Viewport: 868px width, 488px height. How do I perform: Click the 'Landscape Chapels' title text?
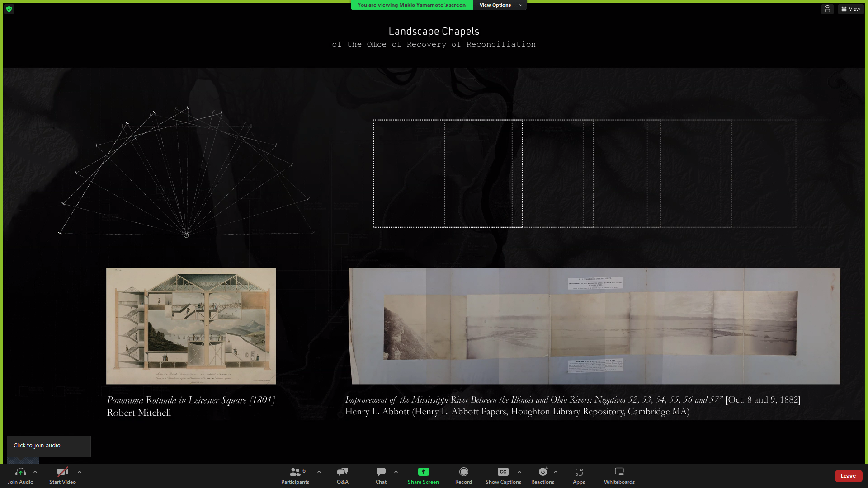click(434, 31)
